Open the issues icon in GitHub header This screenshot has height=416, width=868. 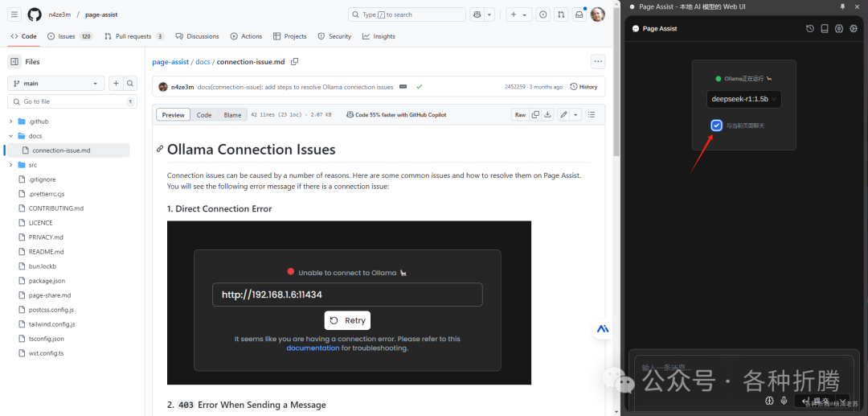(543, 15)
